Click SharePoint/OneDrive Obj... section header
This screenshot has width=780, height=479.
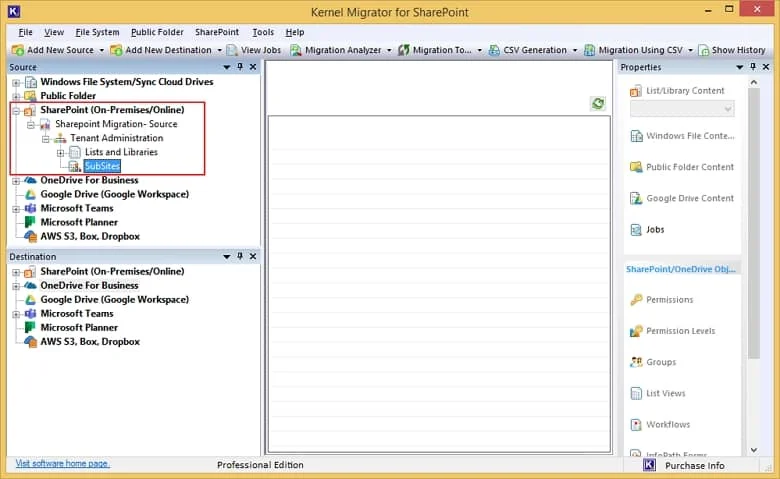[681, 269]
